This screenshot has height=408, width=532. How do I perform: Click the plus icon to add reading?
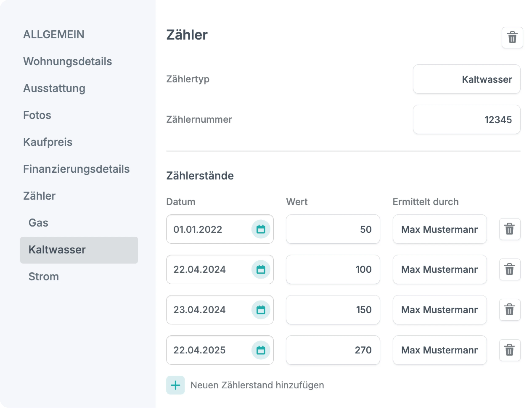tap(175, 385)
